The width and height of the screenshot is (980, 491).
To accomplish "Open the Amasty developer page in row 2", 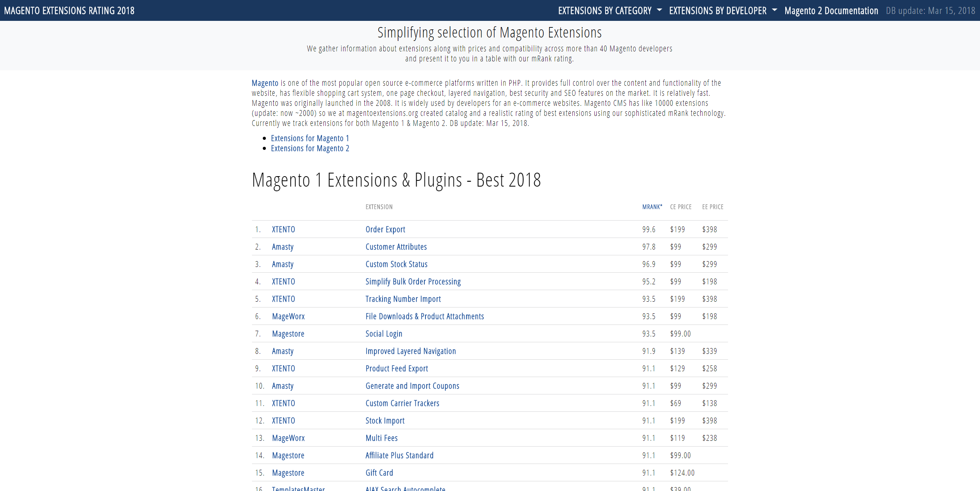I will point(282,246).
